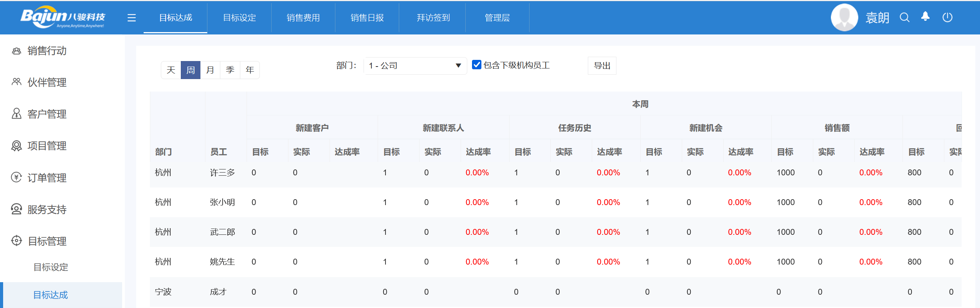Collapse the 目标管理 sidebar section
The width and height of the screenshot is (980, 308).
(47, 241)
